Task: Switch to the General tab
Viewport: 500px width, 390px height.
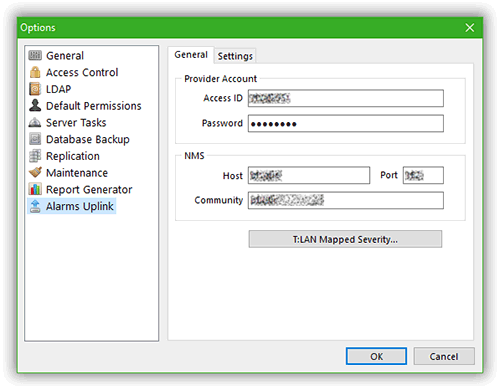Action: (x=191, y=55)
